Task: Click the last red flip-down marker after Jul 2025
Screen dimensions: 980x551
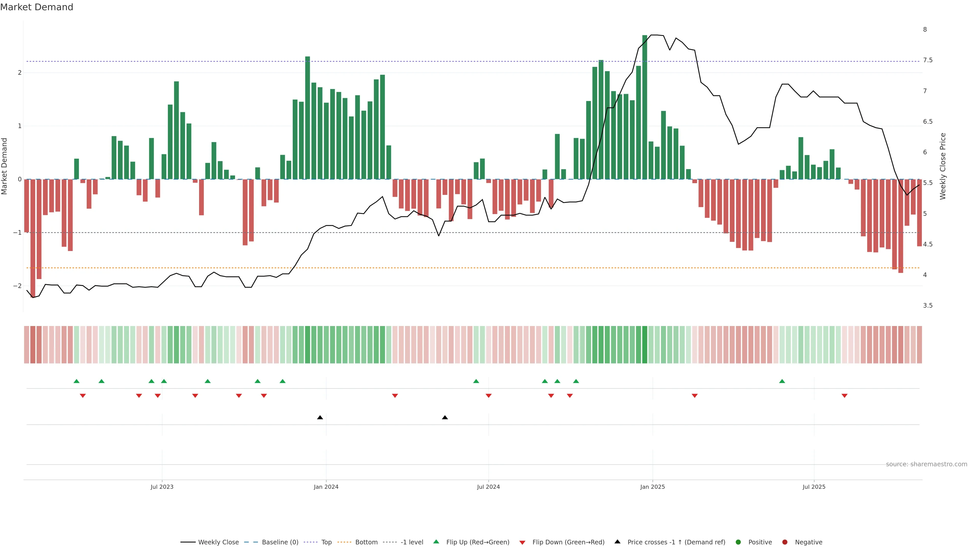Action: [x=844, y=396]
